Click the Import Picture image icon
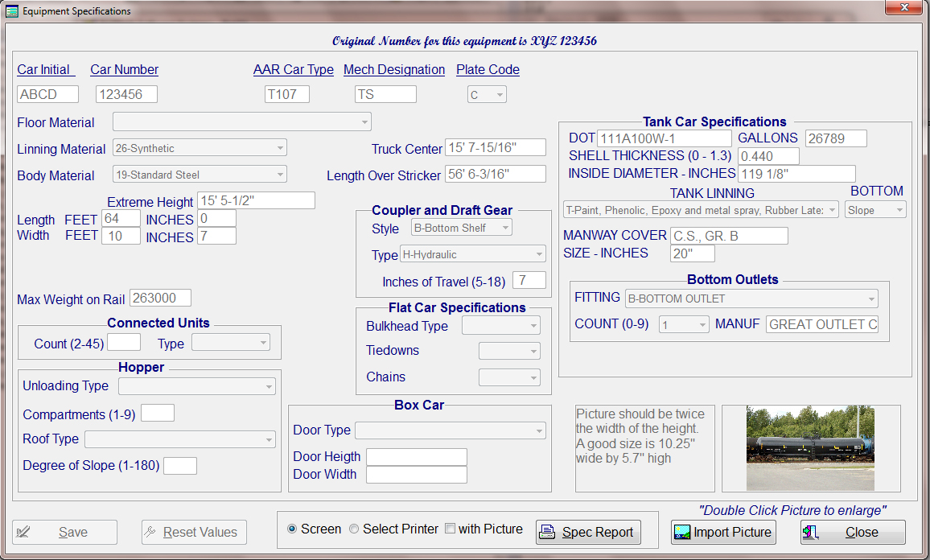The width and height of the screenshot is (930, 560). click(682, 532)
